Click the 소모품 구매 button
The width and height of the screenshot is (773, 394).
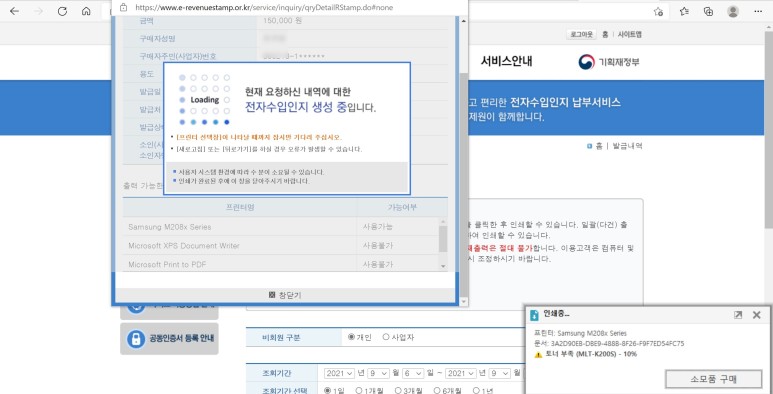click(713, 379)
